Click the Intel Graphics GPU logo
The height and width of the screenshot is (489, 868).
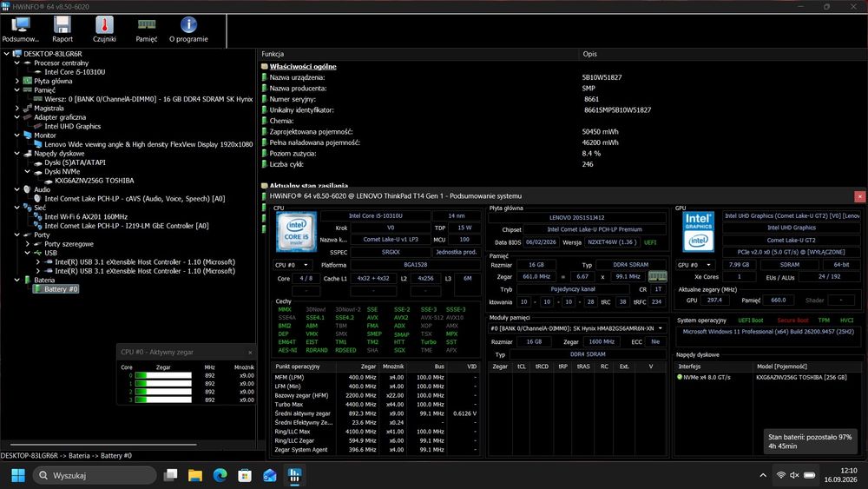698,231
